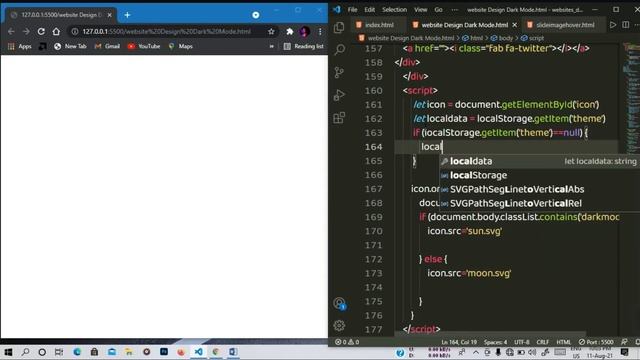Select localStorage autocomplete suggestion
The image size is (640, 360).
540,176
